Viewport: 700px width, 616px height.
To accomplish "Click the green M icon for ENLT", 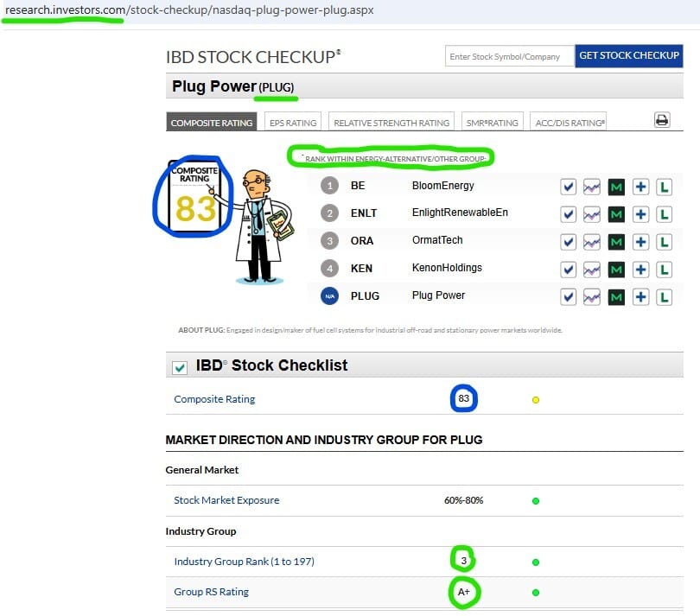I will point(616,215).
